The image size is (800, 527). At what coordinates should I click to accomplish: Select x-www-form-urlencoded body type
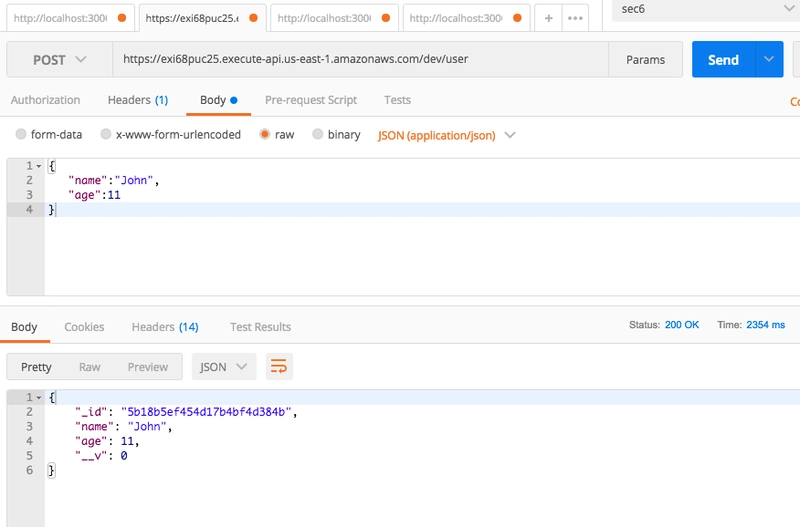[x=106, y=134]
